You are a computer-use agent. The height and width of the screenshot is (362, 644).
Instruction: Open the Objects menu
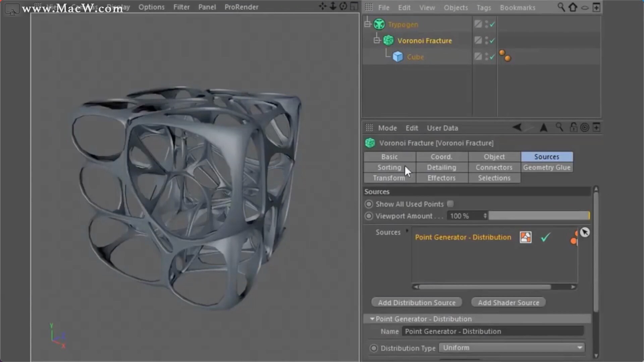click(455, 7)
